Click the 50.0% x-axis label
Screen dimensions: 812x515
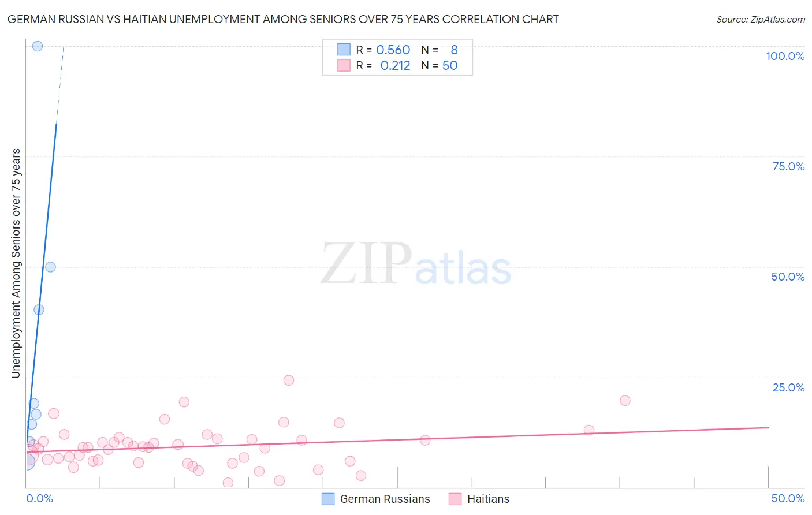coord(788,498)
